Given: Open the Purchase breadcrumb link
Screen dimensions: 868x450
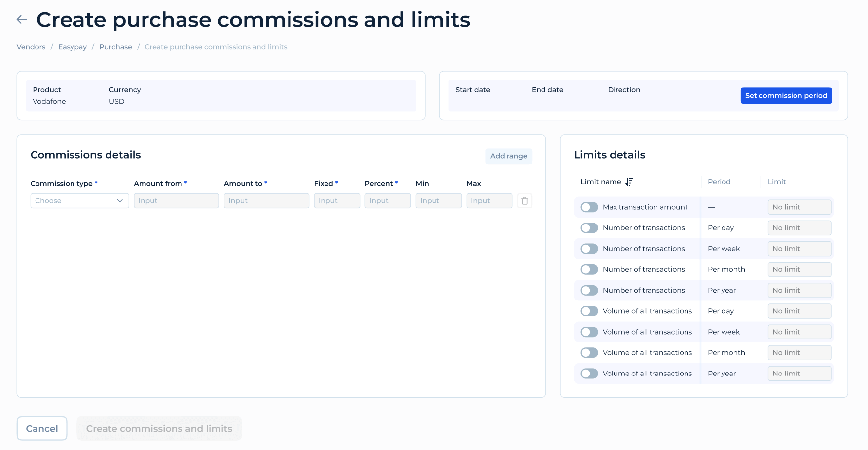Looking at the screenshot, I should (115, 47).
